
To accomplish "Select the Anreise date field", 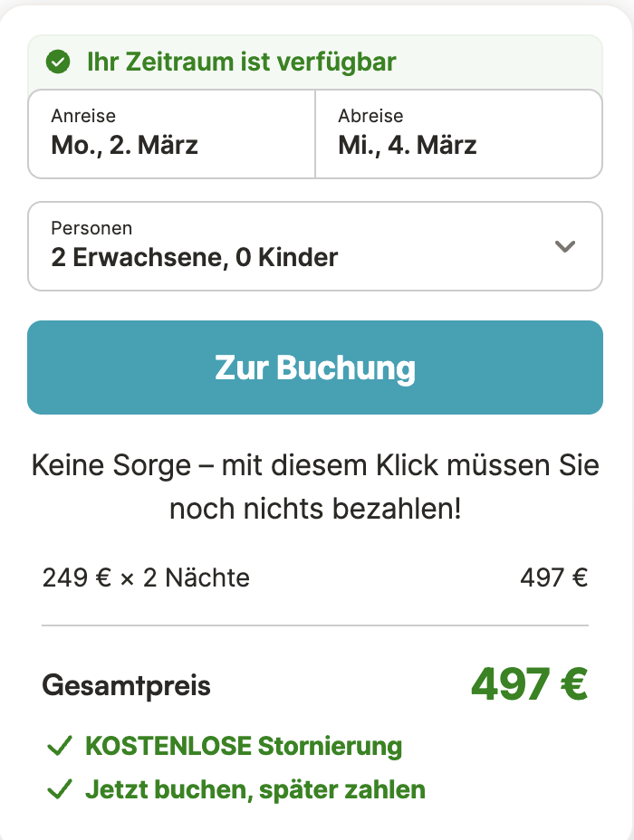I will coord(170,132).
